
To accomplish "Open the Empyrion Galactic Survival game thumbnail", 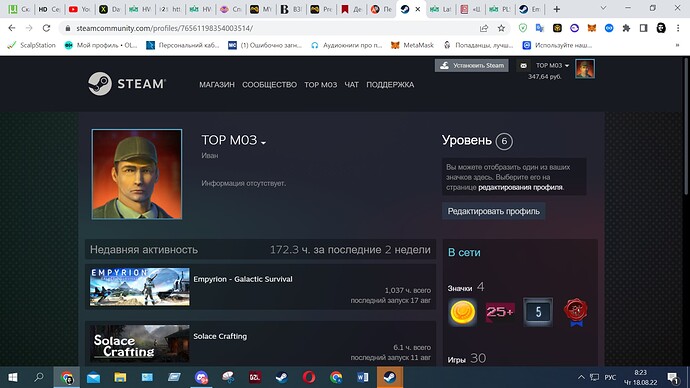I will point(139,287).
